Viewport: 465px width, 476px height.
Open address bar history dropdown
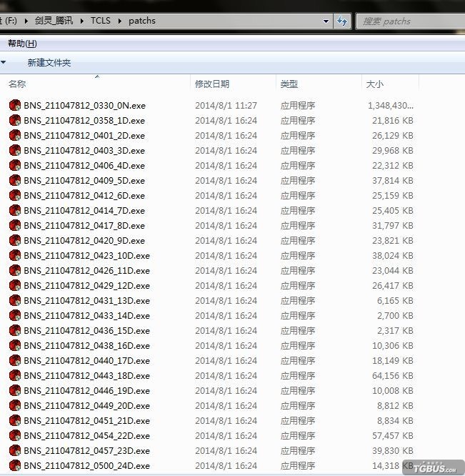[326, 21]
